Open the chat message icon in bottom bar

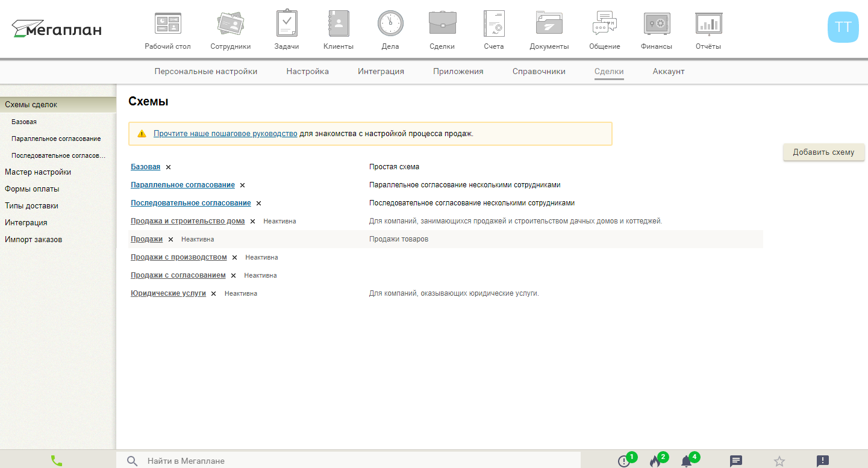(x=736, y=461)
